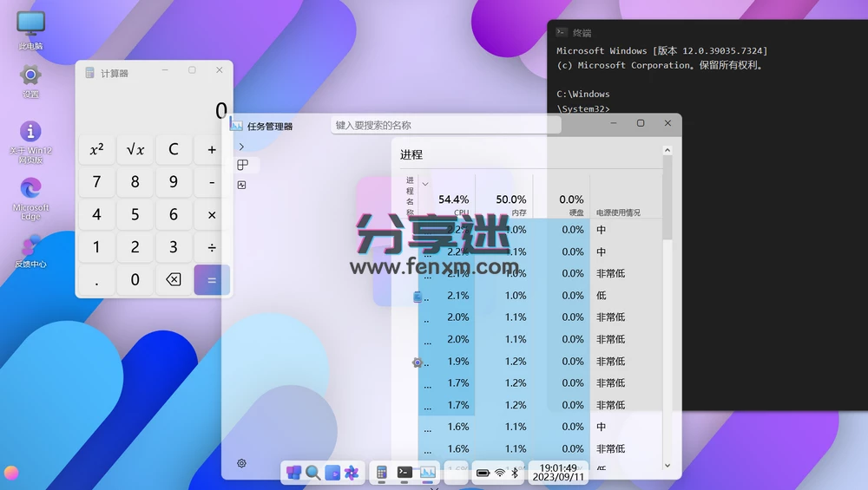Open the Processes page icon in Task Manager
This screenshot has width=868, height=490.
pyautogui.click(x=243, y=165)
